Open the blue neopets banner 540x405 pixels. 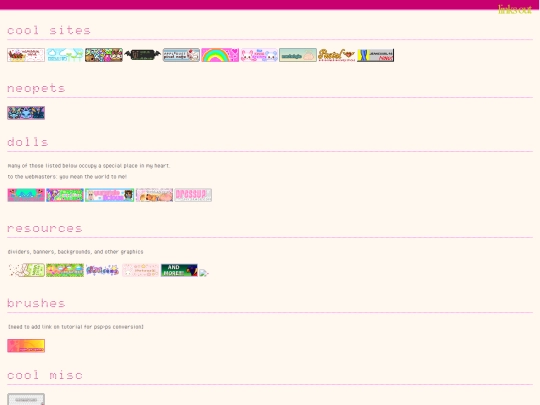tap(26, 113)
